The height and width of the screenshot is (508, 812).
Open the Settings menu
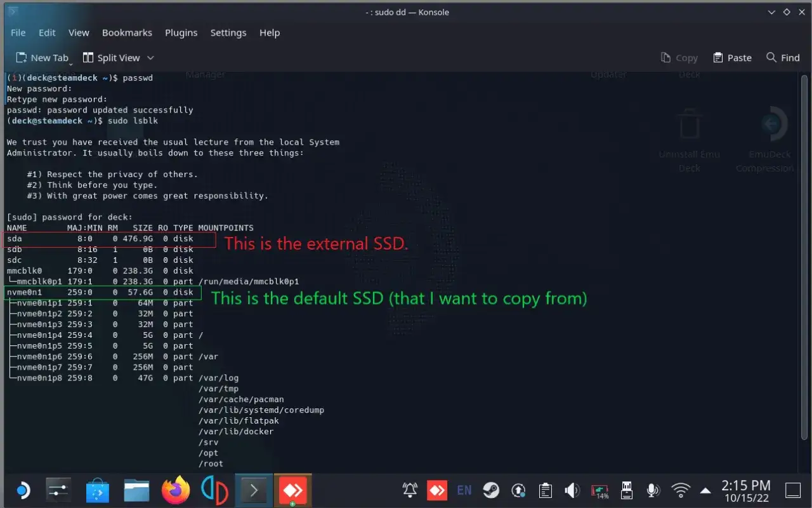point(228,32)
